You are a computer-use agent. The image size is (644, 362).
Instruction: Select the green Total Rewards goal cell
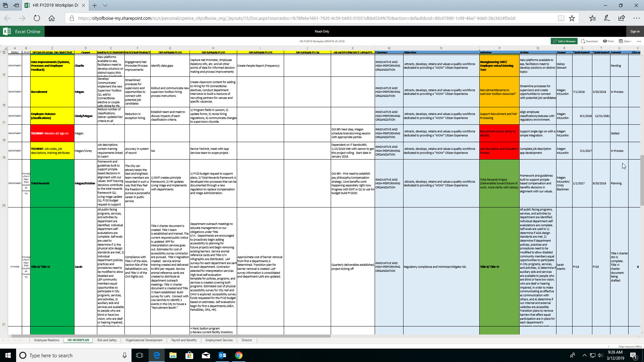(x=52, y=183)
